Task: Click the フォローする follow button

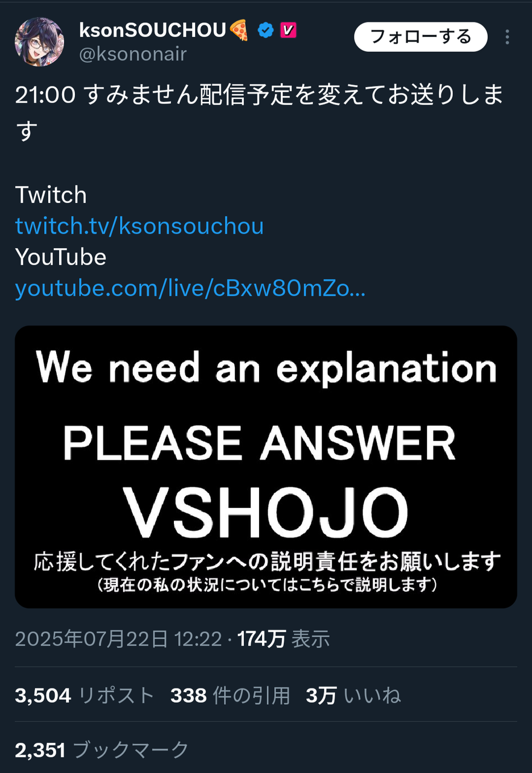Action: click(420, 37)
